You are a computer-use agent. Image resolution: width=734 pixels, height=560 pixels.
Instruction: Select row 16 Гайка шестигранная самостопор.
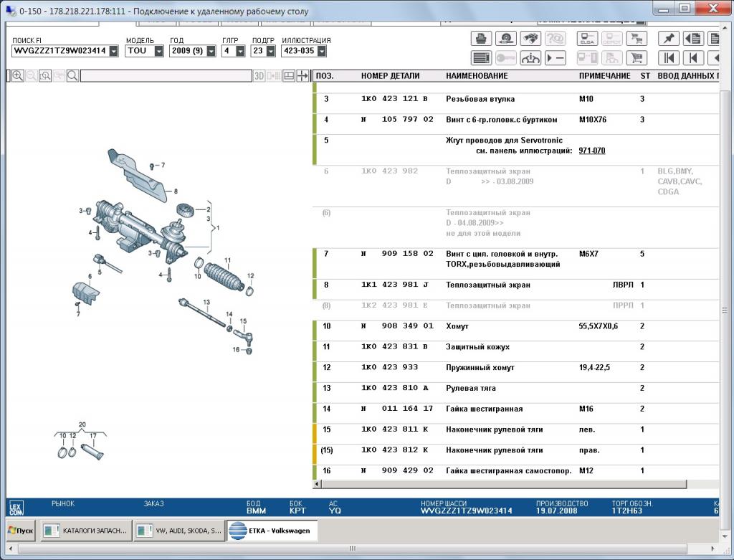click(518, 470)
